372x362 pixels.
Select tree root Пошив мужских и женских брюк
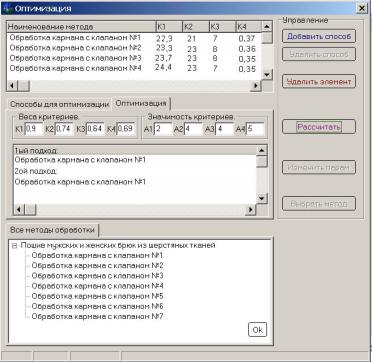118,245
